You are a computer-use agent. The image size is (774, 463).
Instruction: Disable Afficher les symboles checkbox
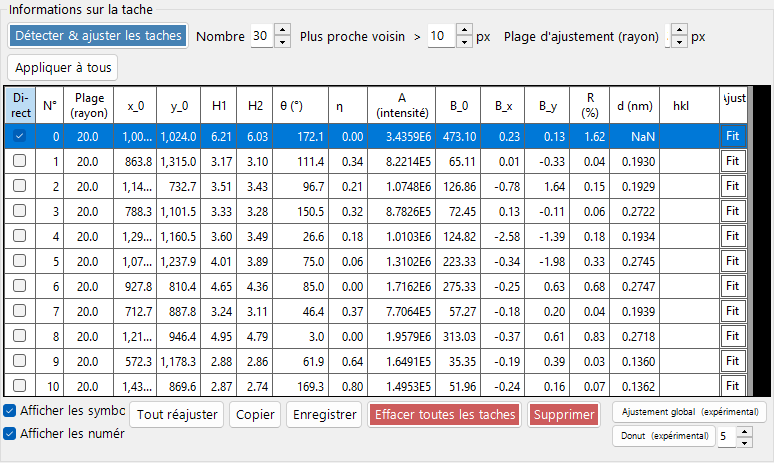tap(9, 410)
